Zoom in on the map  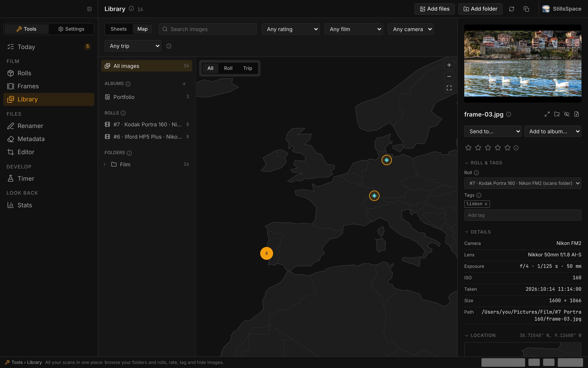point(449,65)
